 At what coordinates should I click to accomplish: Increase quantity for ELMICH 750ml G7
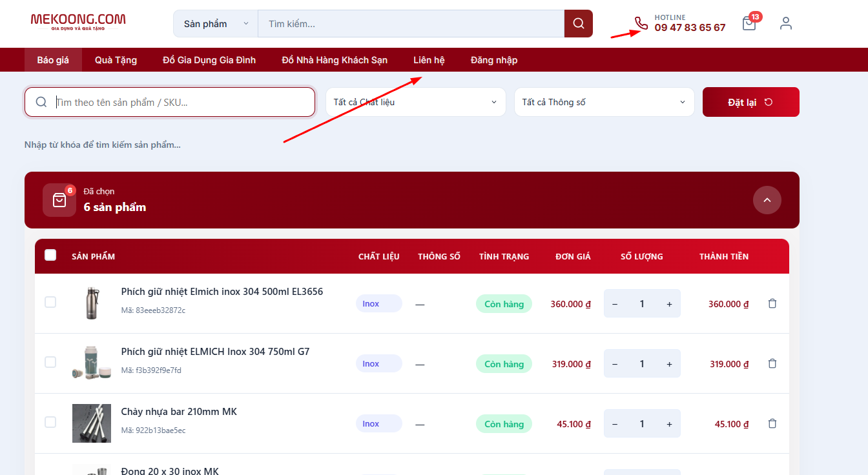pyautogui.click(x=669, y=364)
